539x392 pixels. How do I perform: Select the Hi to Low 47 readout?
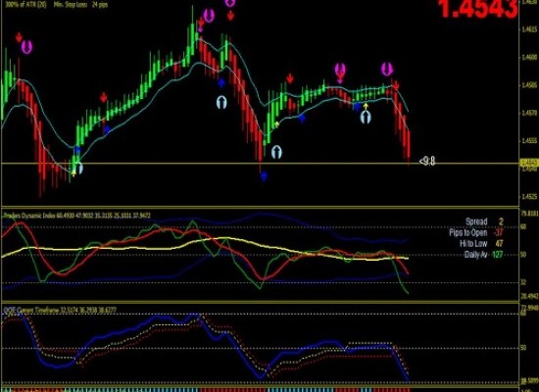(481, 244)
